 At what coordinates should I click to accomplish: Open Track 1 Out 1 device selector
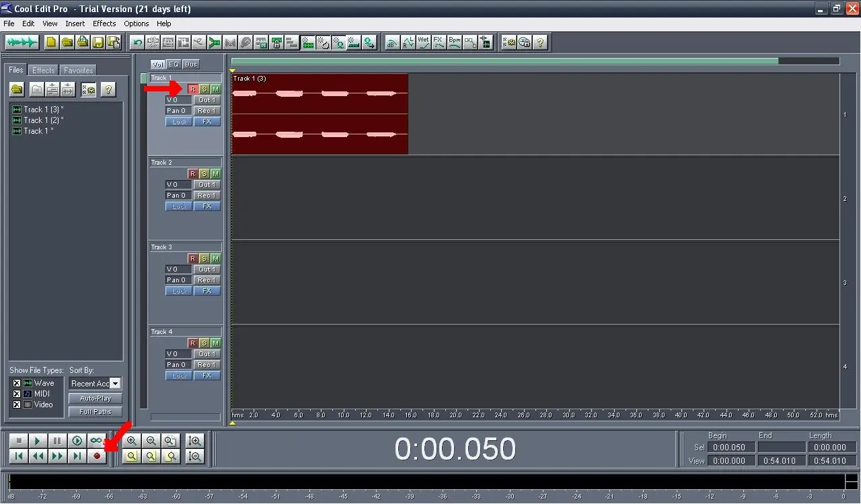(207, 100)
